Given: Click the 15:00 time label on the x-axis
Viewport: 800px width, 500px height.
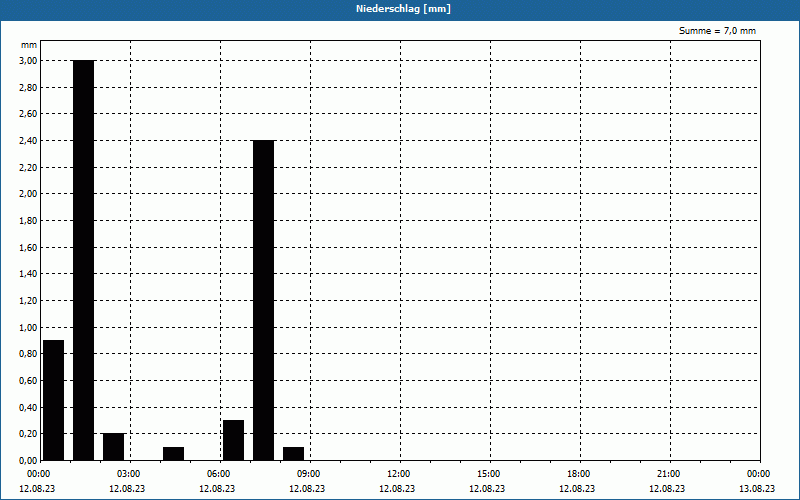Looking at the screenshot, I should (x=488, y=474).
